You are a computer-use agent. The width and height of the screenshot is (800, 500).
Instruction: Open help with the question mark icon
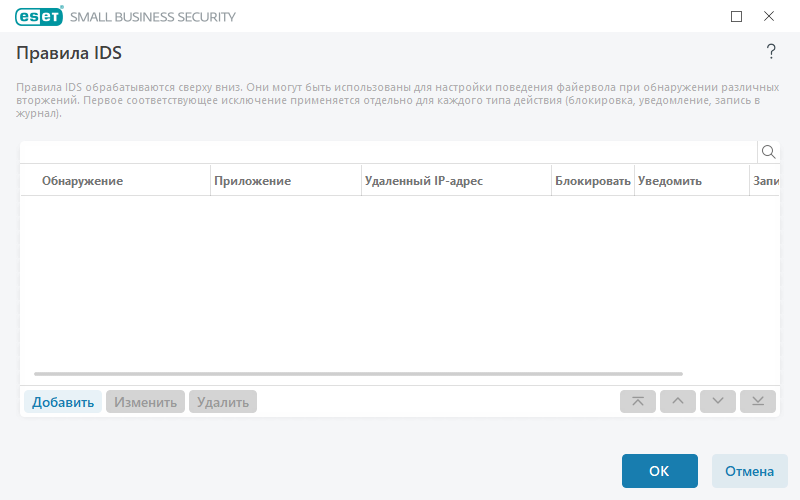point(771,52)
